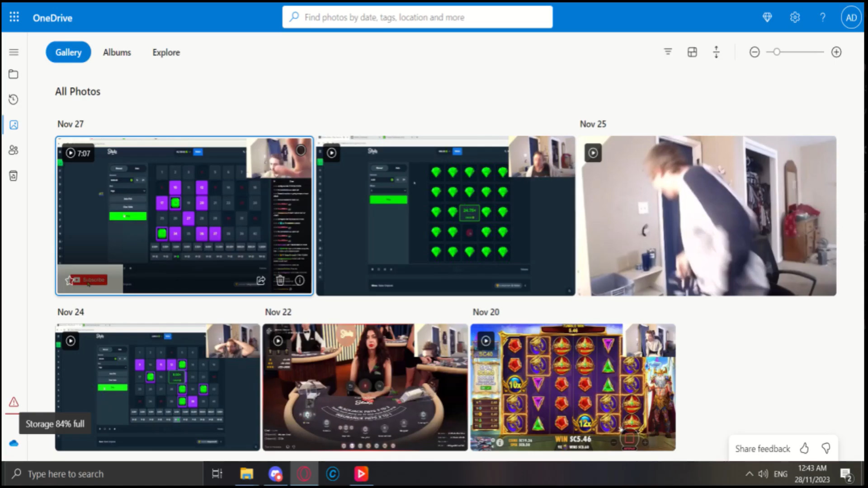Zoom out thumbnails with minus button
The width and height of the screenshot is (868, 488).
click(x=755, y=52)
